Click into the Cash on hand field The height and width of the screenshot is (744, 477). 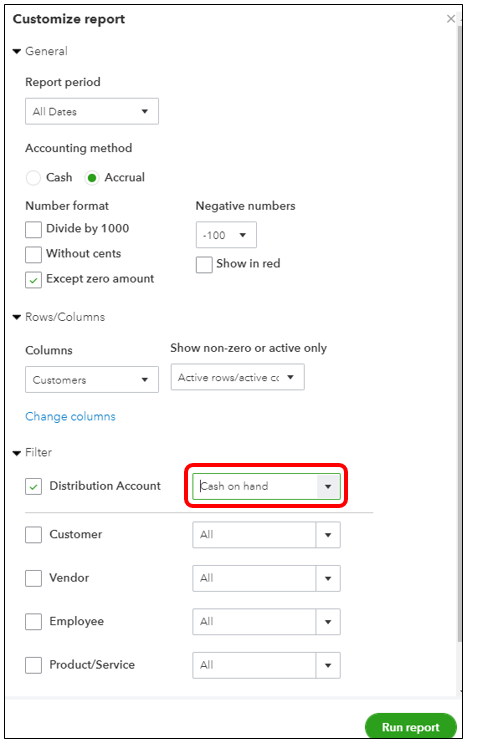pyautogui.click(x=254, y=486)
